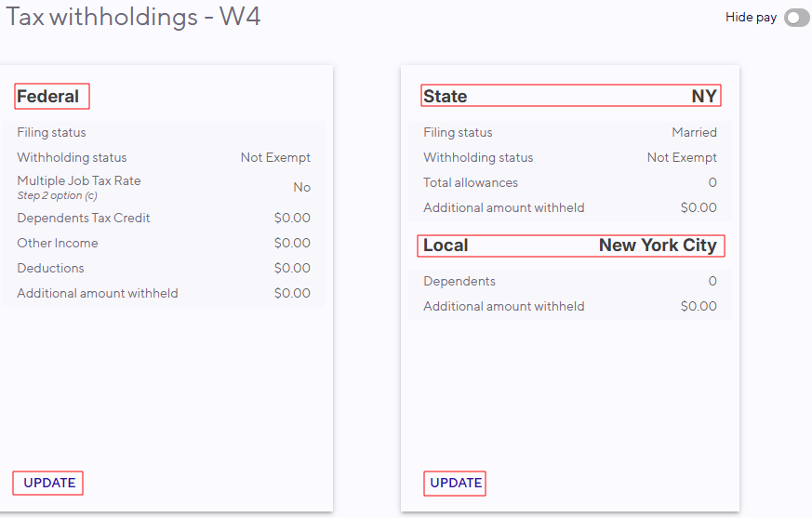Click UPDATE in the Federal card
Screen dimensions: 812x518
coord(48,483)
